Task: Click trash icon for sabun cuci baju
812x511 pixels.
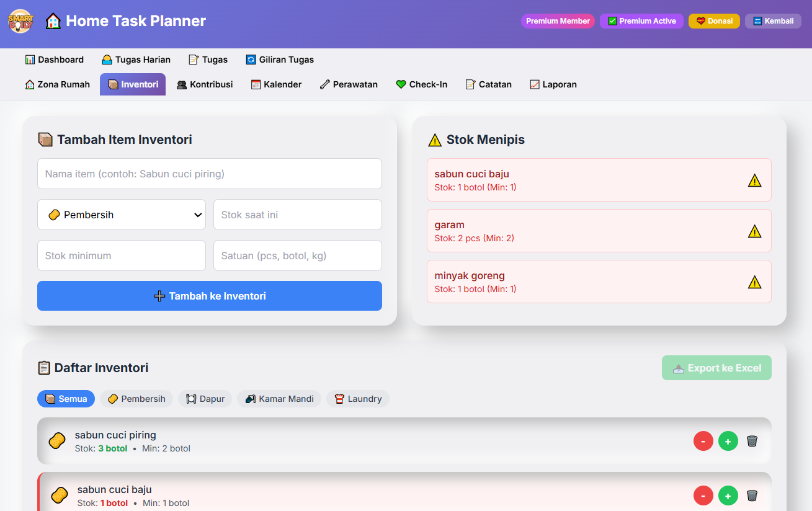Action: click(752, 495)
